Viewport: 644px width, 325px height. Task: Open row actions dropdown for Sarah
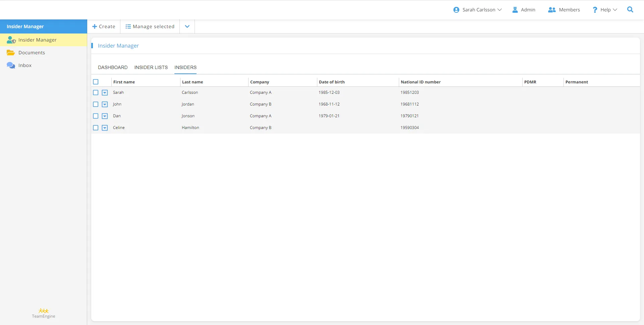tap(105, 92)
